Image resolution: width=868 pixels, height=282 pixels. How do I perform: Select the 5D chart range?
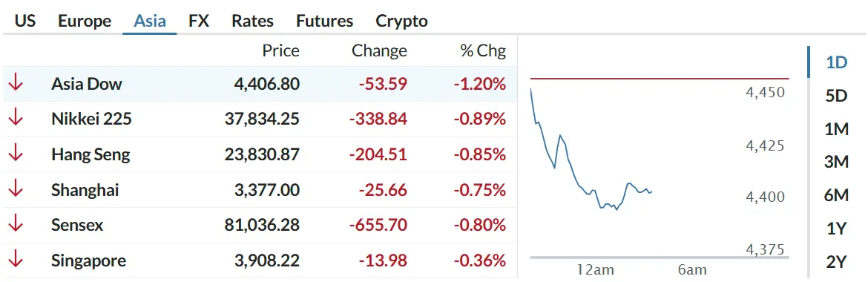coord(836,96)
